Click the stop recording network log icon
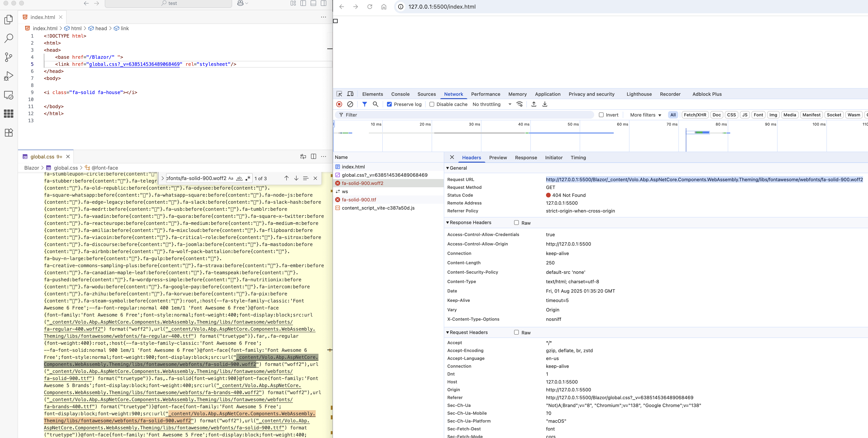868x438 pixels. (x=339, y=104)
